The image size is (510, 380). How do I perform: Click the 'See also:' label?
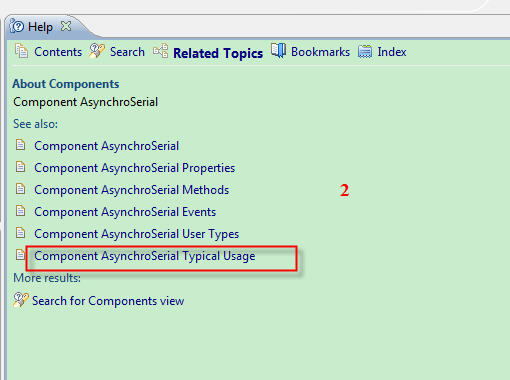35,124
